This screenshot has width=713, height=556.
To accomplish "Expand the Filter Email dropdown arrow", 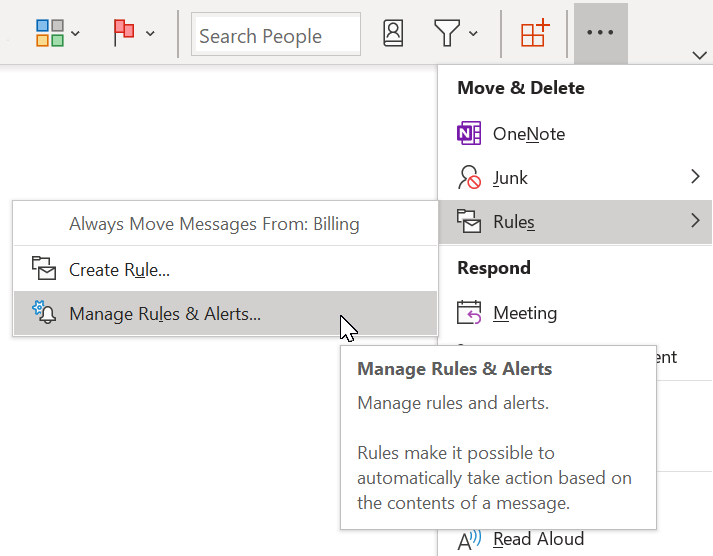I will point(473,34).
